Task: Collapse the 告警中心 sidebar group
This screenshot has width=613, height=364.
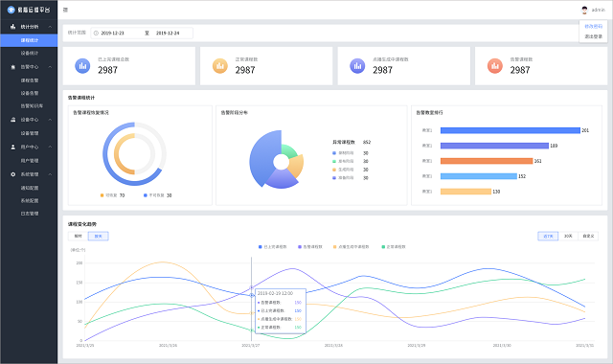Action: (50, 67)
